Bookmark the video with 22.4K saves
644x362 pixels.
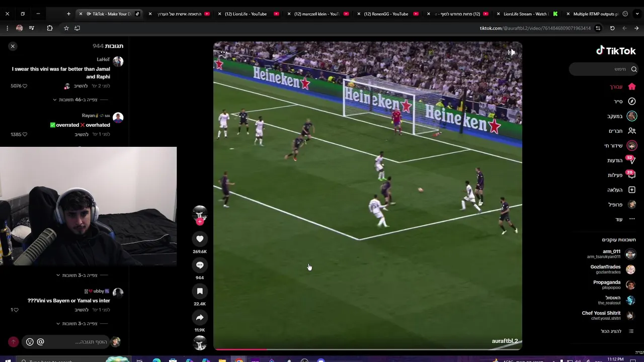[200, 291]
